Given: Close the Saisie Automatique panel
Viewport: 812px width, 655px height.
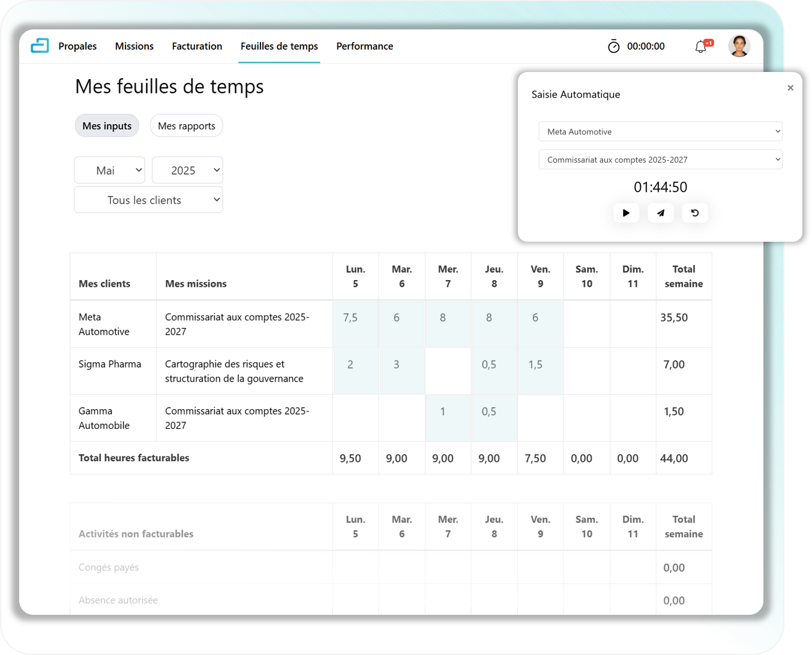Looking at the screenshot, I should (x=790, y=88).
